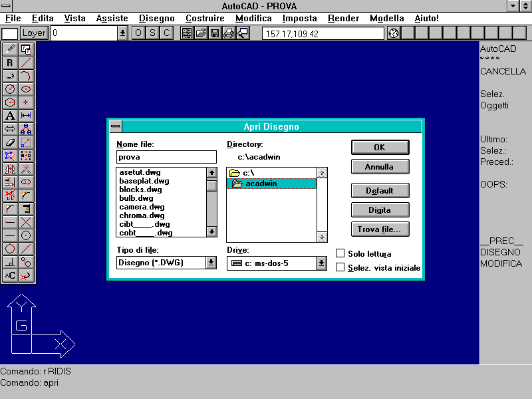Select the Center object snap tool
The width and height of the screenshot is (532, 399).
click(26, 235)
